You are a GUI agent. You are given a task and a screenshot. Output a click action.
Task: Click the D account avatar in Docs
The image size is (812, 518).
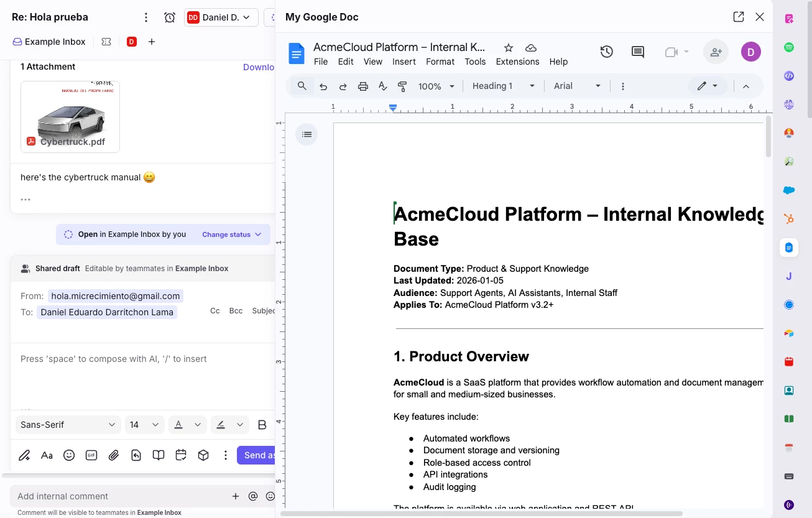click(750, 52)
